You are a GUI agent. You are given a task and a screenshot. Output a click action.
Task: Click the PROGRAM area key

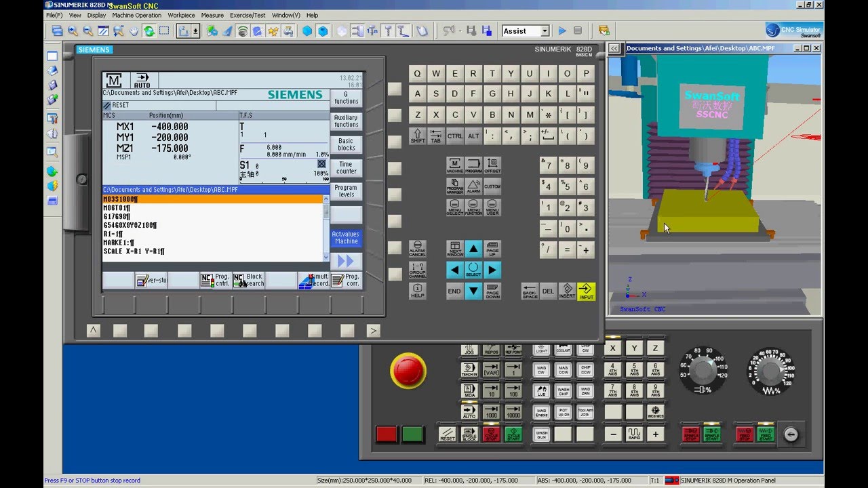coord(473,165)
